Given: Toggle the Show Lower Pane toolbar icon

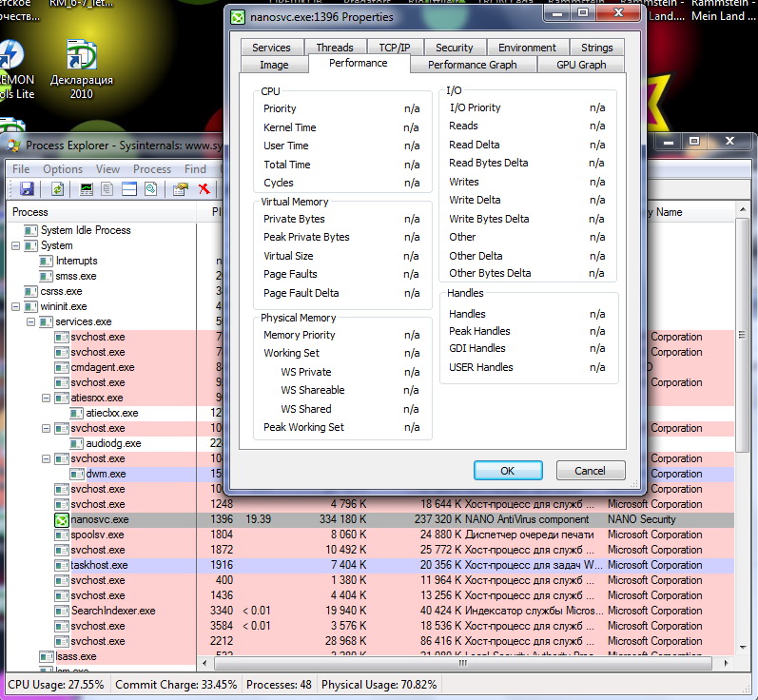Looking at the screenshot, I should click(128, 189).
